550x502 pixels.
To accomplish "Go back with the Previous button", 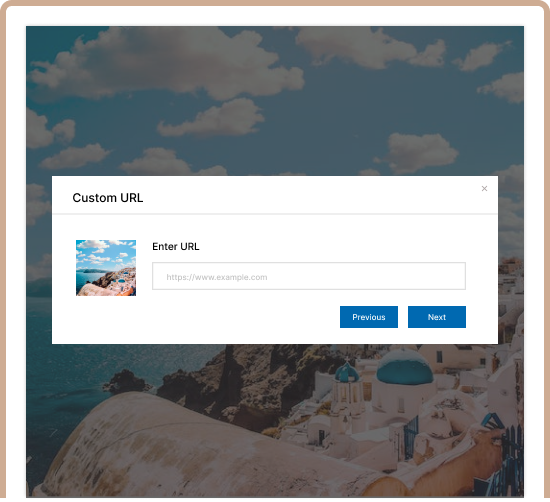I will [x=369, y=317].
